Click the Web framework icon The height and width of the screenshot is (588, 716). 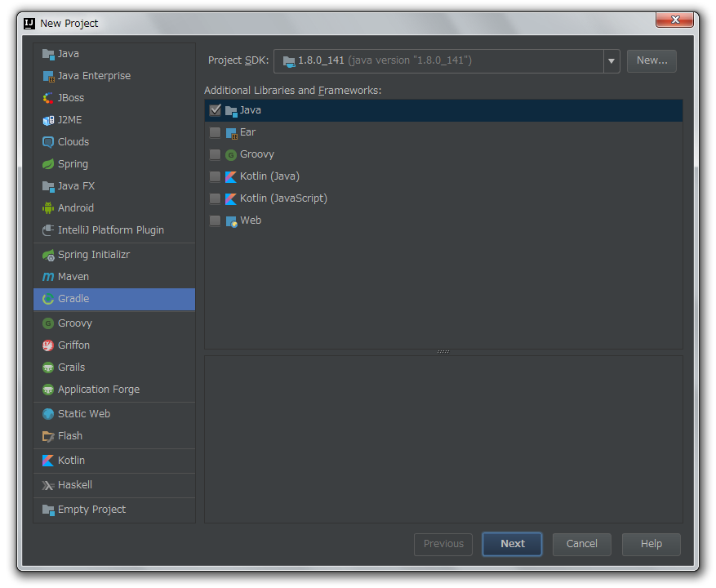coord(232,221)
